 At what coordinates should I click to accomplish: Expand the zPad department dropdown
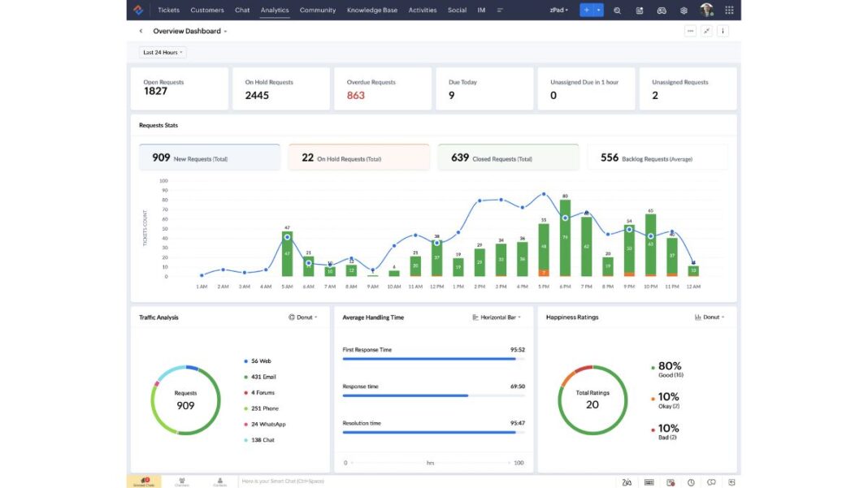(x=559, y=11)
